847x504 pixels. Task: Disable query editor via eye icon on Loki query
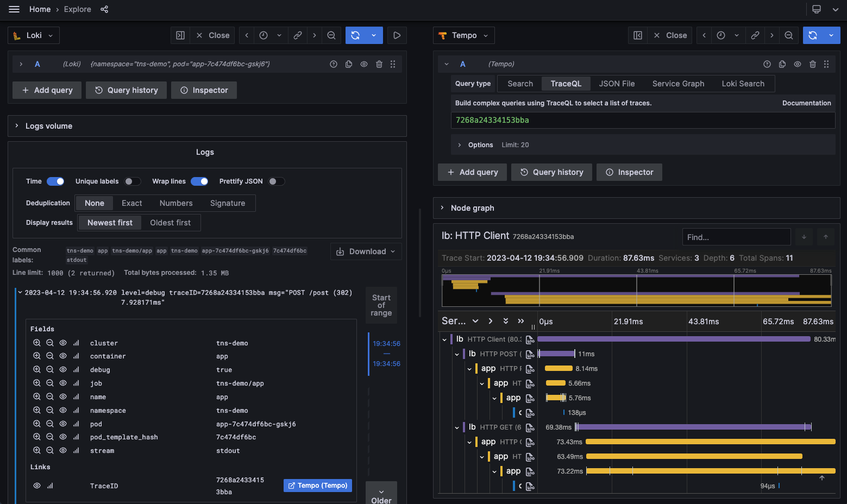tap(363, 64)
